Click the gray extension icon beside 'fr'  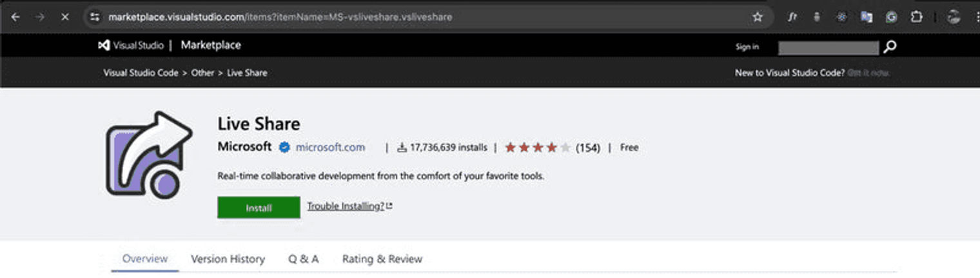click(x=817, y=17)
